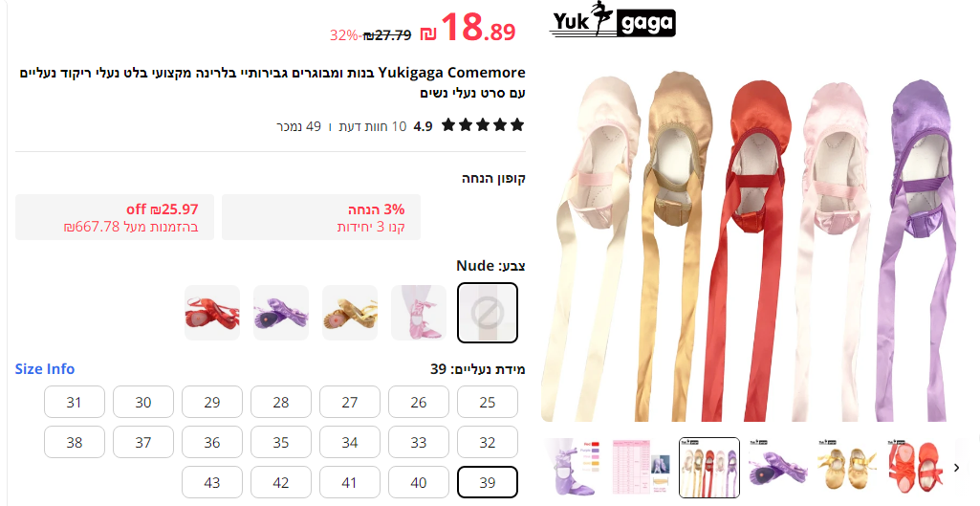Open the Size Info link
980x506 pixels.
(x=45, y=369)
